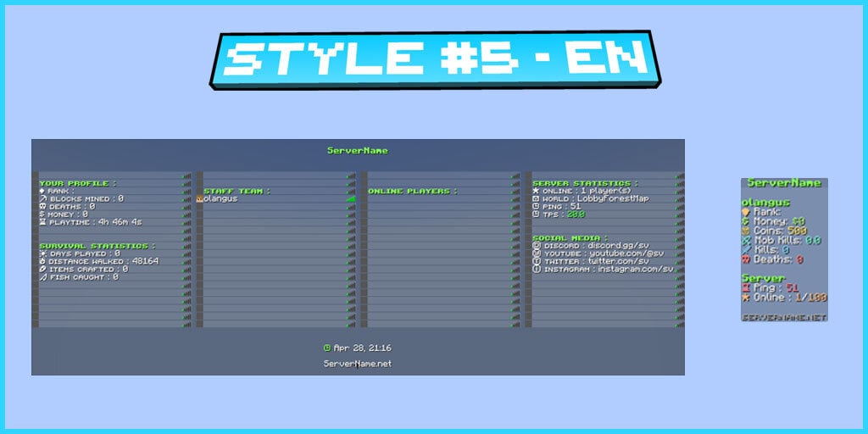
Task: Click the ServerName.net footer text in the tab list
Action: click(x=358, y=364)
